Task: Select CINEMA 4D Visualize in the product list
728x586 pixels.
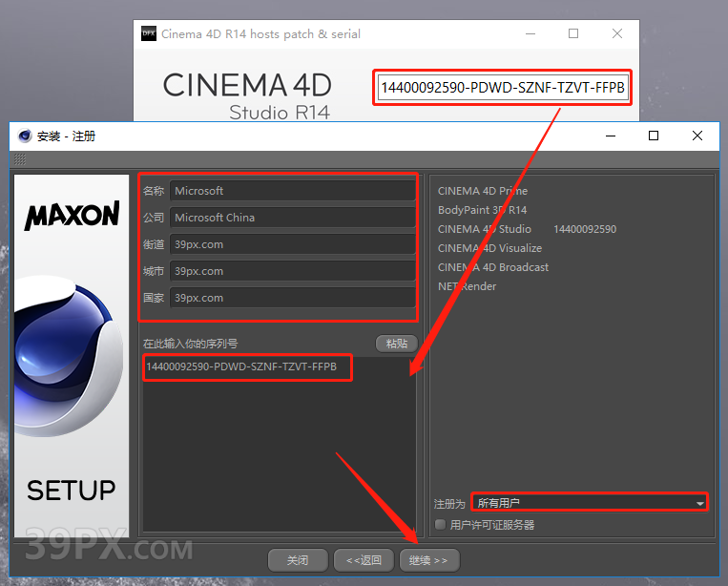Action: (489, 248)
